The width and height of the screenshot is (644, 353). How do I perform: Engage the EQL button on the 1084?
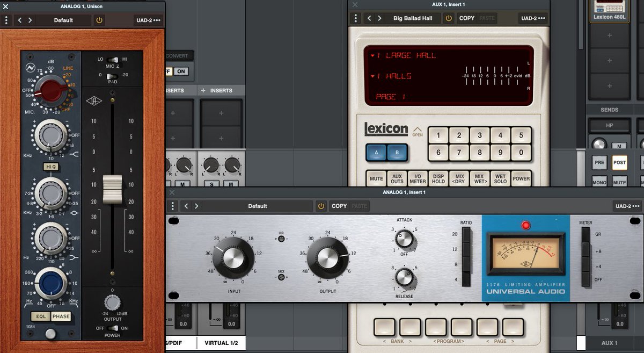(41, 316)
